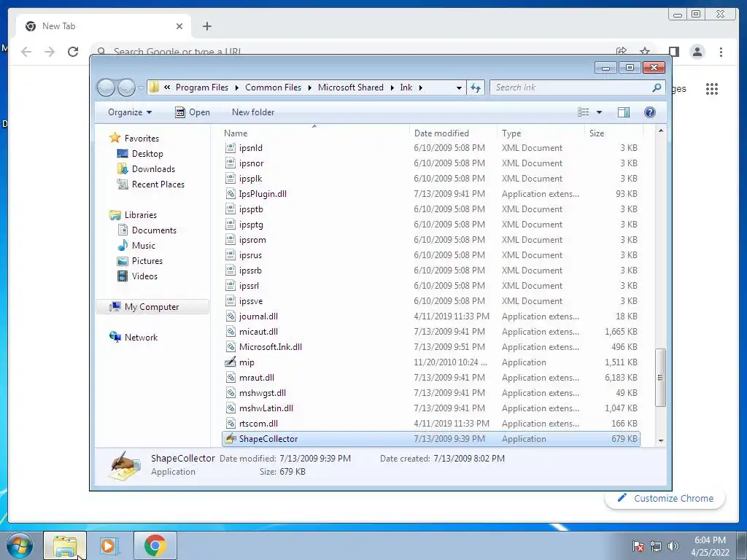Click the Chrome taskbar icon
Viewport: 747px width, 560px height.
[x=155, y=545]
